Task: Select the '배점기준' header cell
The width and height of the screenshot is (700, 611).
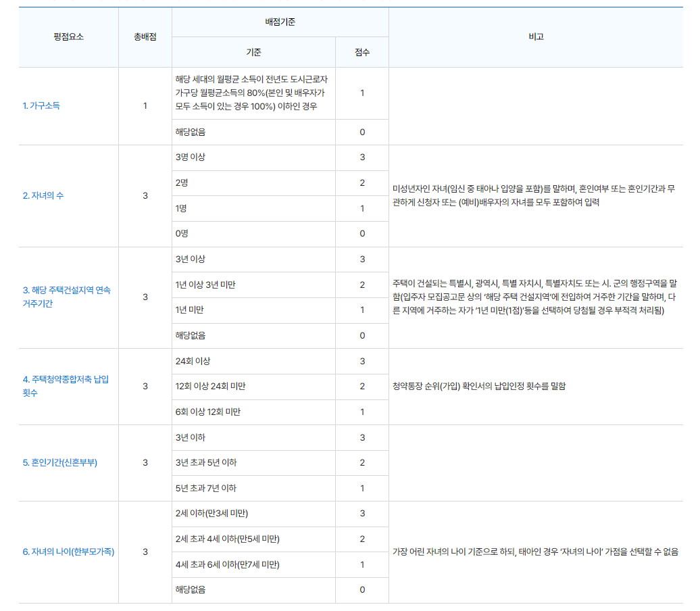Action: tap(280, 22)
